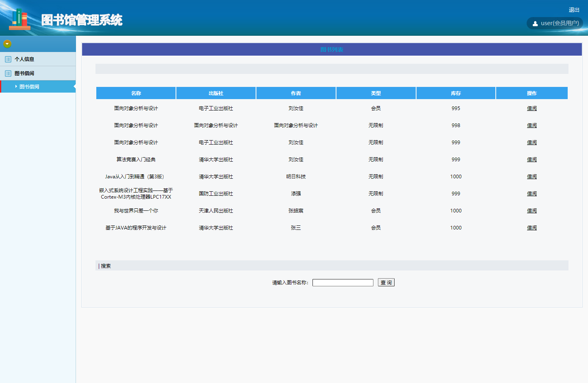This screenshot has width=588, height=383.
Task: Borrow 我与世界只差一个你 via 借阅 link
Action: pyautogui.click(x=532, y=211)
